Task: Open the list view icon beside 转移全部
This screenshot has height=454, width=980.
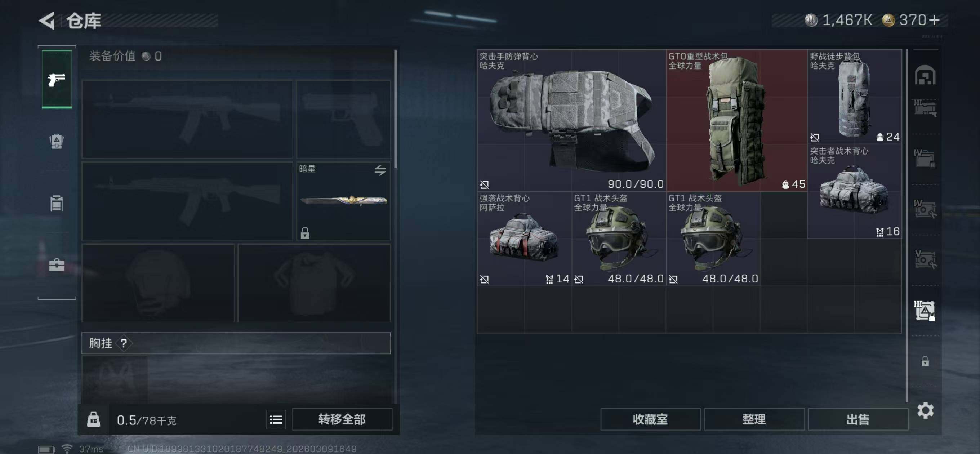Action: pyautogui.click(x=276, y=419)
